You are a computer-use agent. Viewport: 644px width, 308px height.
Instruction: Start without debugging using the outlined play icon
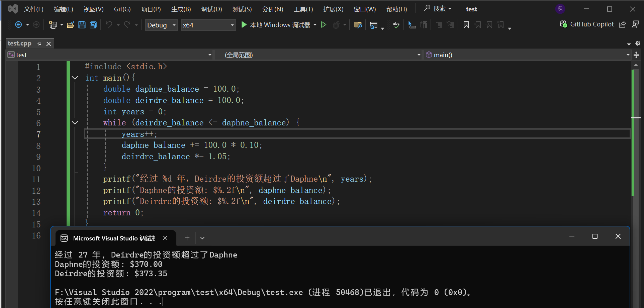coord(324,25)
